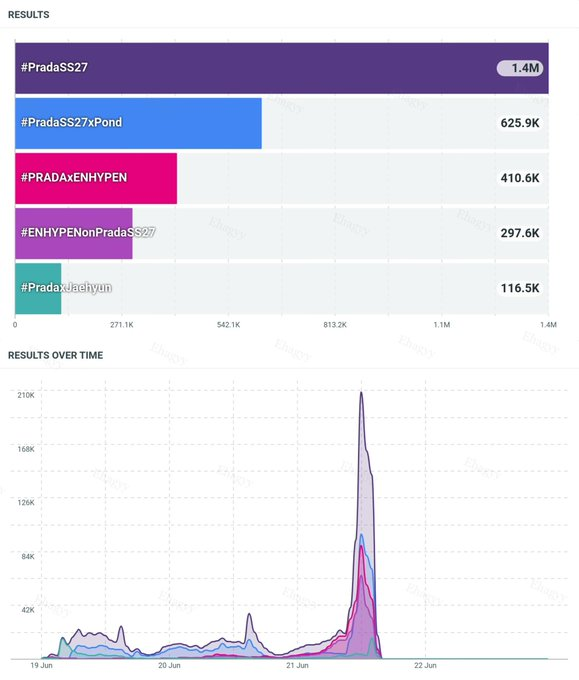This screenshot has height=680, width=579.
Task: Click the violet #ENHYPENonPradaSS27 bar
Action: click(x=74, y=233)
